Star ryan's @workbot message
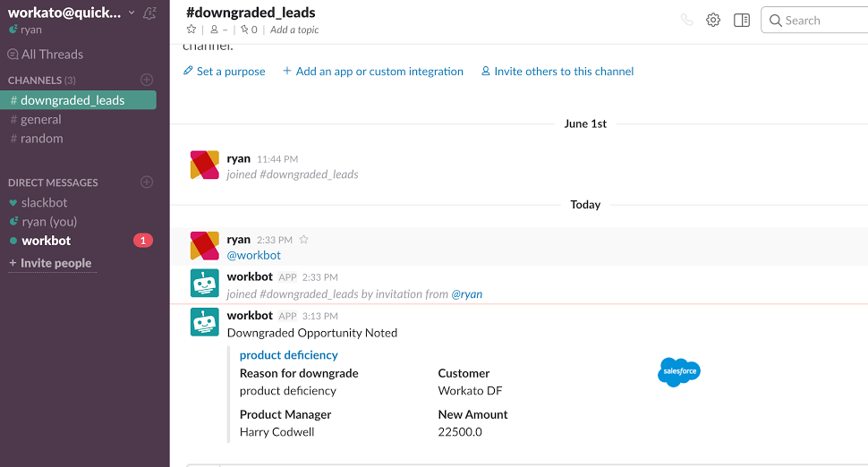This screenshot has height=467, width=868. [x=303, y=240]
